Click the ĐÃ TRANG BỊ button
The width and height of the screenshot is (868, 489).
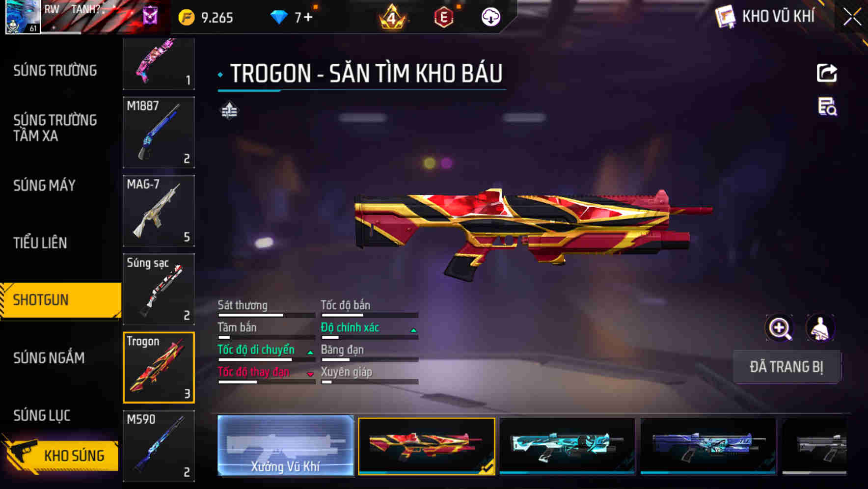click(x=787, y=367)
